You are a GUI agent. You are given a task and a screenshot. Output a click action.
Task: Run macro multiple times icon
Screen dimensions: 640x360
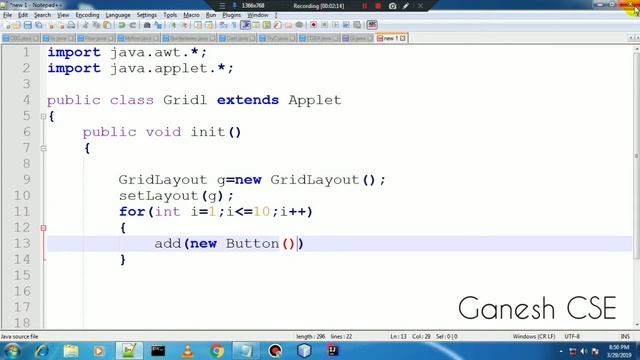[x=346, y=25]
